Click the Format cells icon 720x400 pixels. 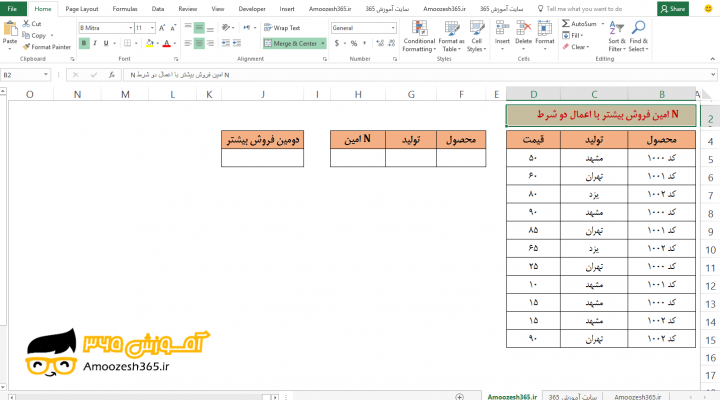pos(545,28)
